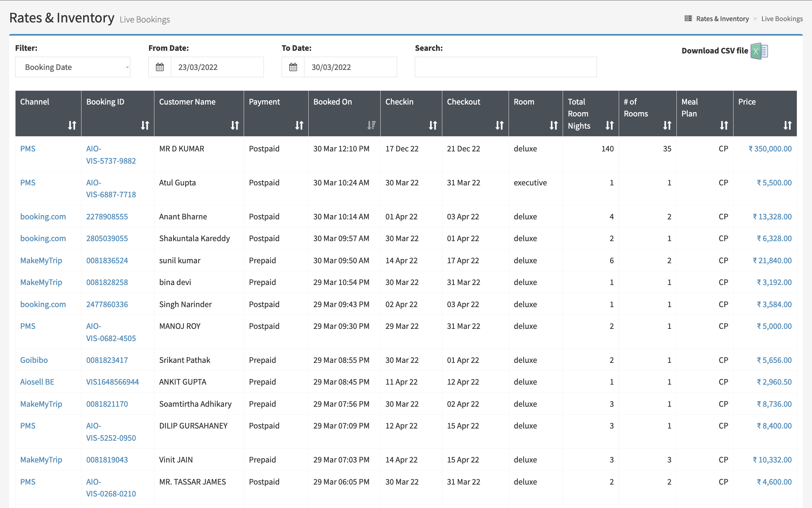Screen dimensions: 812x508
Task: Click the From Date field 23/03/2022
Action: click(217, 67)
